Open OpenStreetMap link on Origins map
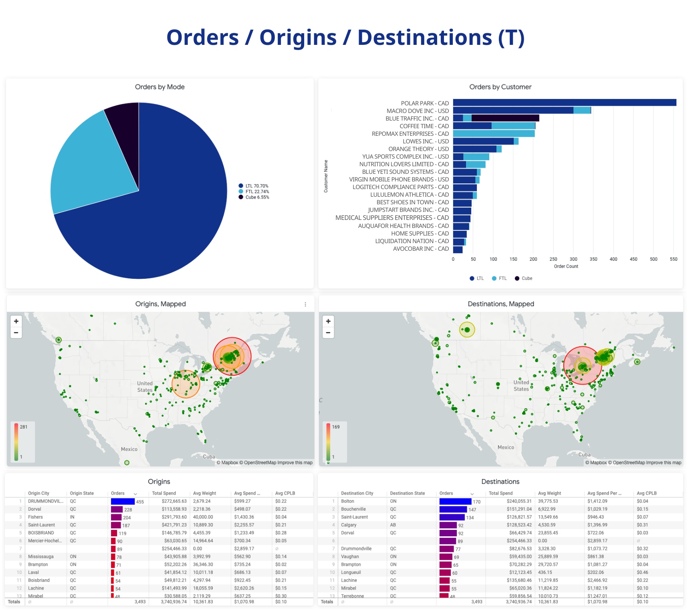The width and height of the screenshot is (690, 616). click(x=258, y=463)
